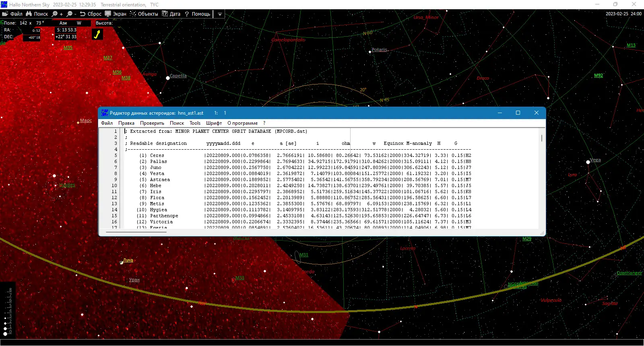Zoom out with the magnifier minus icon

(x=72, y=14)
